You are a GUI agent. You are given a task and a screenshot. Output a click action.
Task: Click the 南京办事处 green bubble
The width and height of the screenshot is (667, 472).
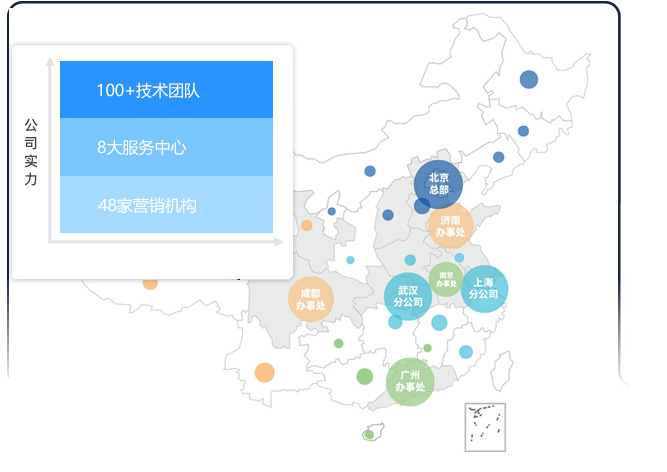(x=446, y=279)
